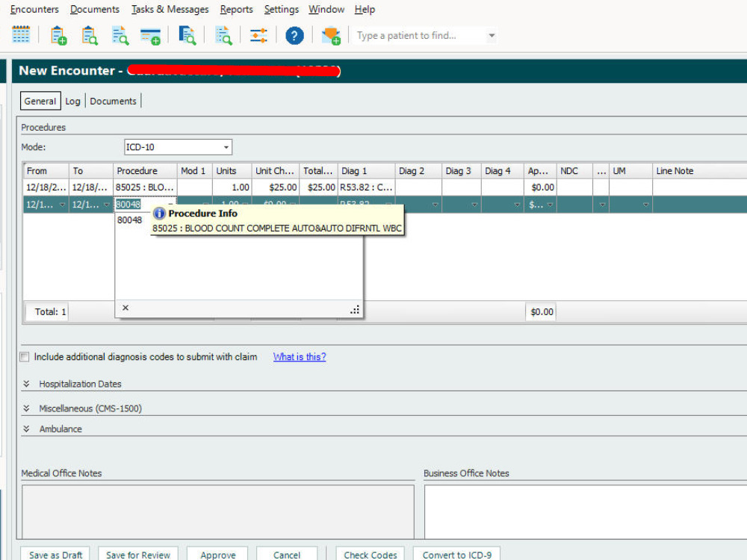The height and width of the screenshot is (560, 747).
Task: Click the Medical Office Notes text box
Action: coord(217,512)
